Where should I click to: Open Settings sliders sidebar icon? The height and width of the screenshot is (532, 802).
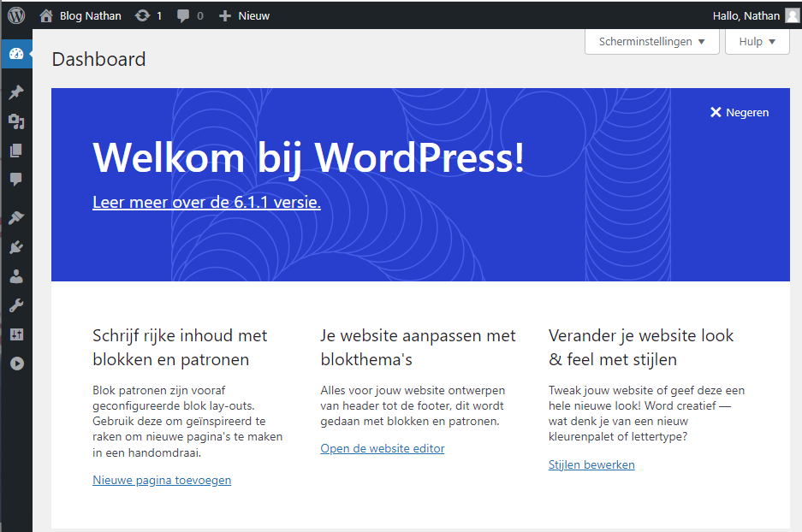16,334
